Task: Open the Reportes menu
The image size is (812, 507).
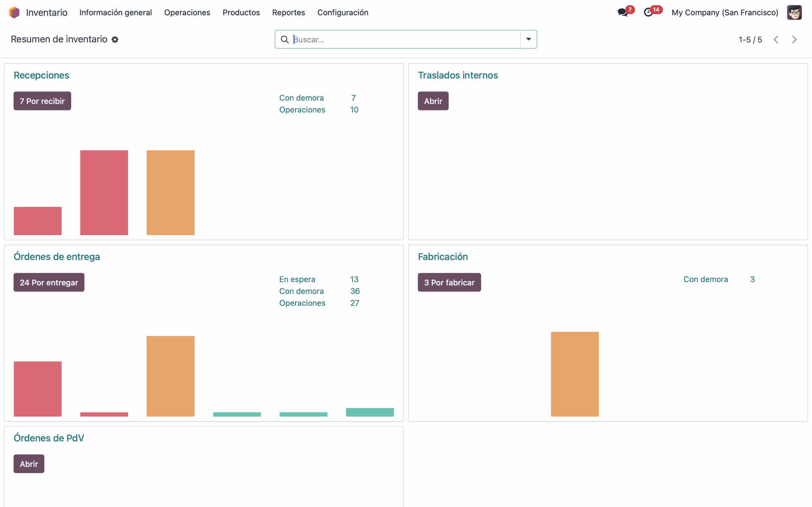Action: (x=288, y=13)
